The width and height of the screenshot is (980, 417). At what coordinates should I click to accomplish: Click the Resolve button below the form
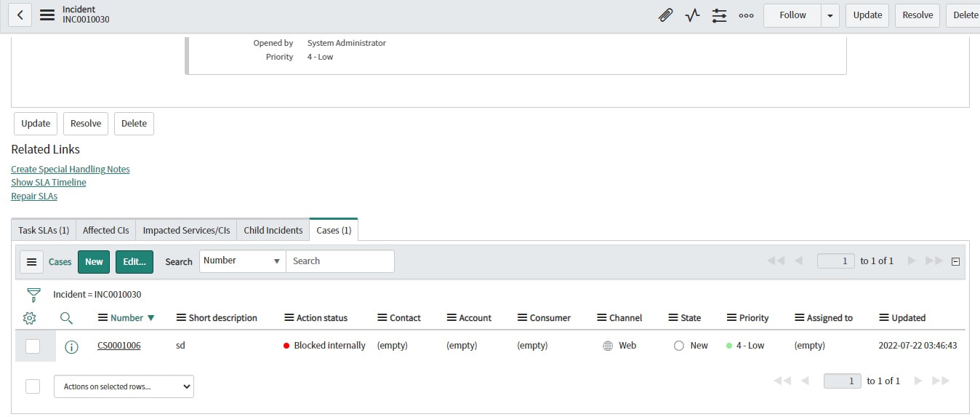coord(86,124)
